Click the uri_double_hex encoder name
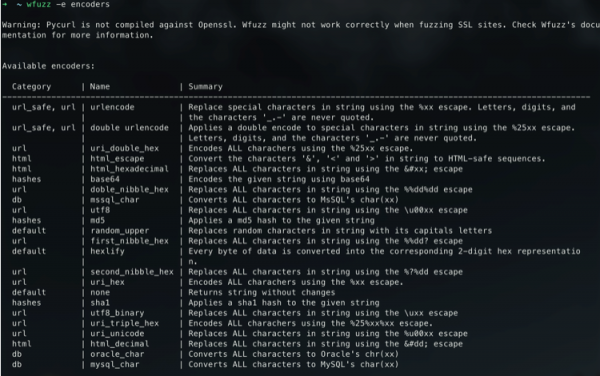600x376 pixels. click(x=124, y=148)
